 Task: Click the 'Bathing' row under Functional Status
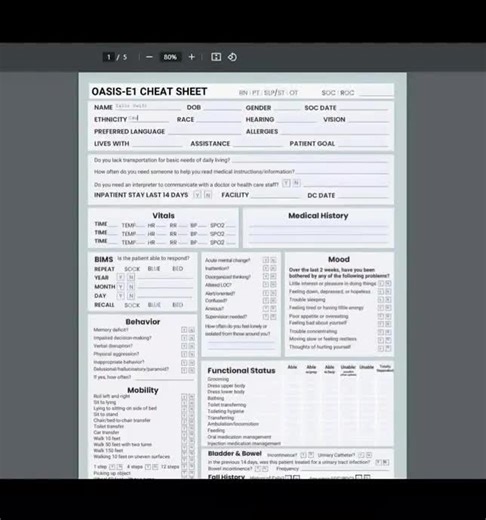216,398
